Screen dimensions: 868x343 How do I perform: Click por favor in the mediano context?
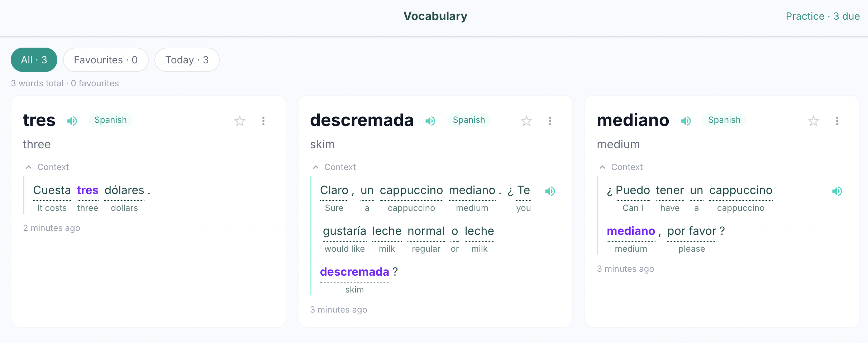pos(692,231)
